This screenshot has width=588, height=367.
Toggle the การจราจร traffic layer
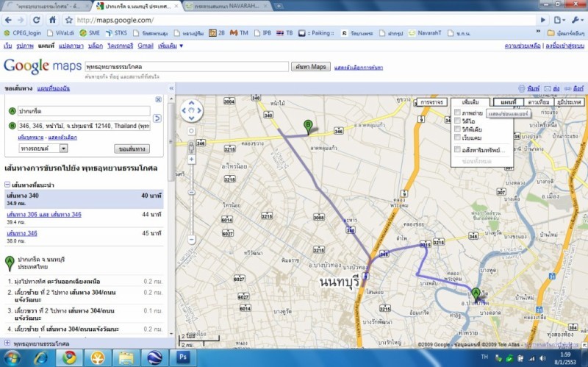(432, 102)
